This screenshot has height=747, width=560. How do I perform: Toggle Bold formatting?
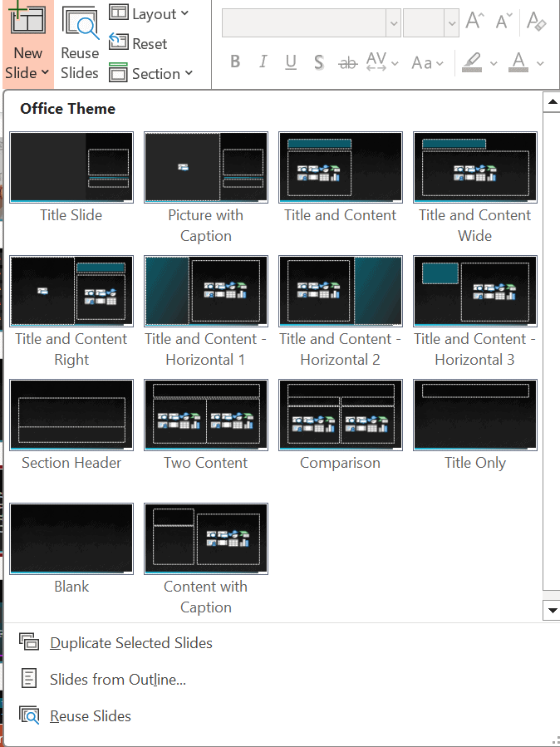235,62
